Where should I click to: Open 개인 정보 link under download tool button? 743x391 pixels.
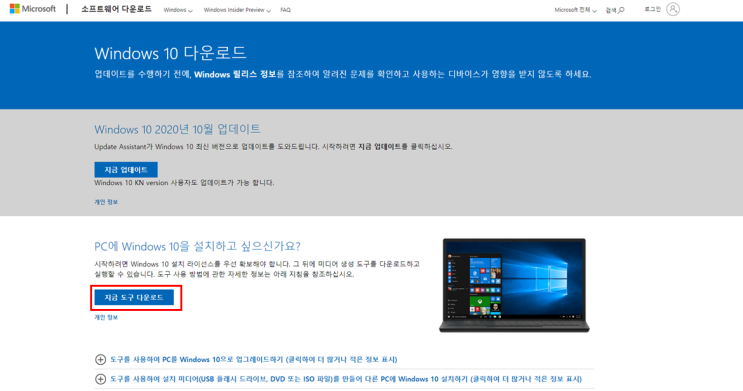click(106, 318)
